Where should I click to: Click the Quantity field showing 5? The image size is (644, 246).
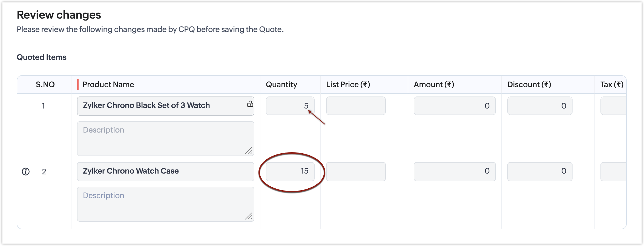point(290,106)
